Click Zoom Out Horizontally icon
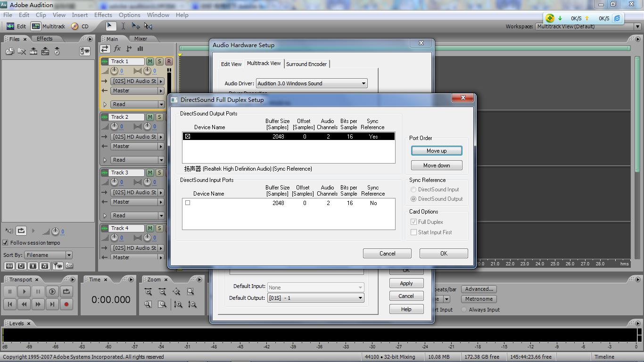 pos(162,292)
